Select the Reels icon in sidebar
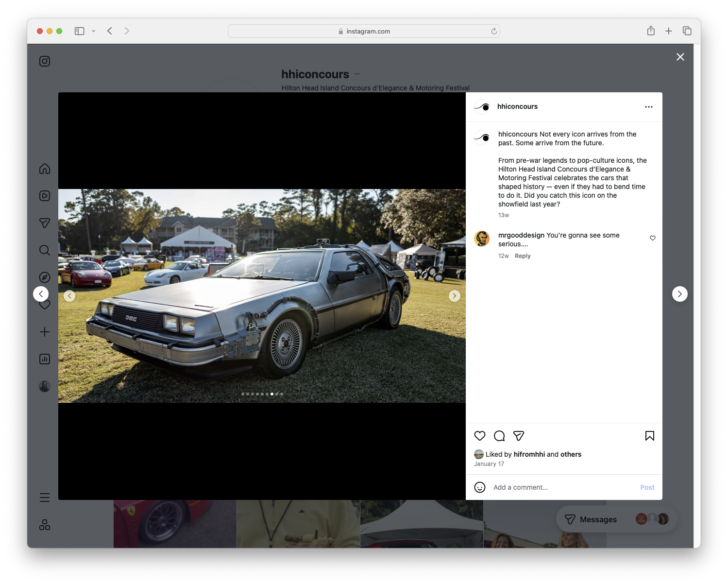 [44, 196]
